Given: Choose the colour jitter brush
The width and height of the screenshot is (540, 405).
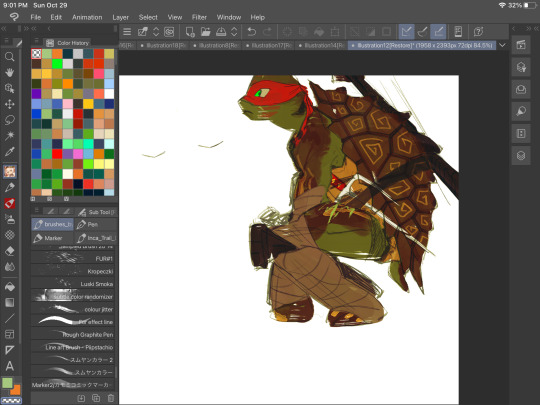Looking at the screenshot, I should point(73,309).
